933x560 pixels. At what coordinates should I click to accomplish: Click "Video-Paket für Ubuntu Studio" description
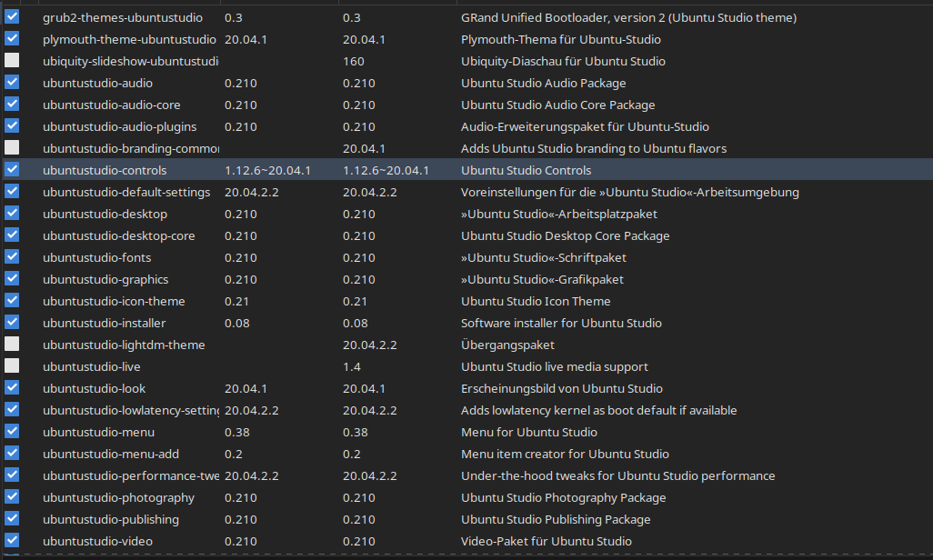pyautogui.click(x=547, y=542)
